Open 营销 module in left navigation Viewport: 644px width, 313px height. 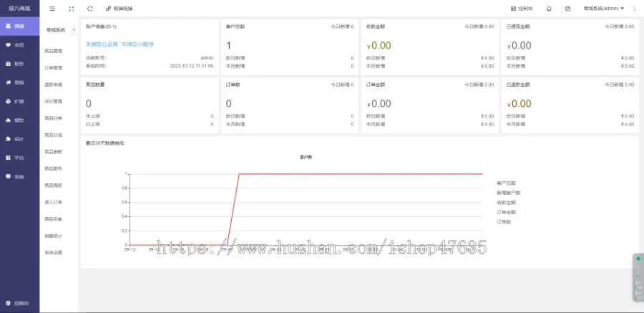click(x=20, y=82)
